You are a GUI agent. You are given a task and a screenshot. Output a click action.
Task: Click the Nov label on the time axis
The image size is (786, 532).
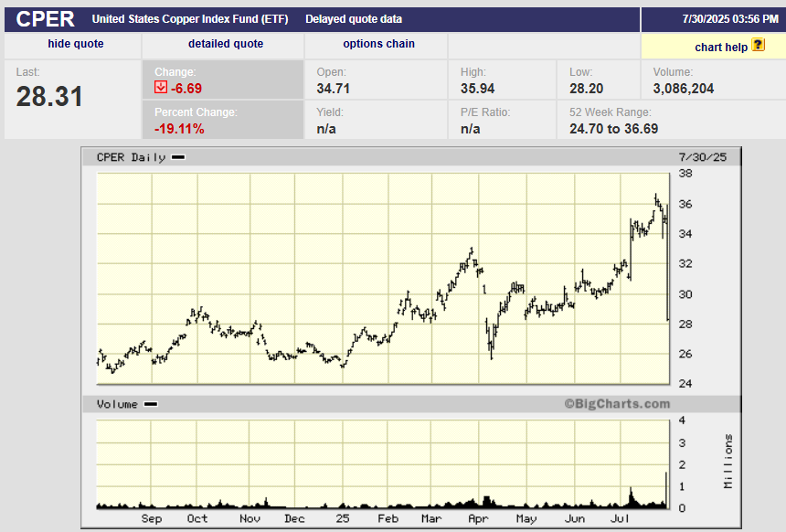pos(250,518)
